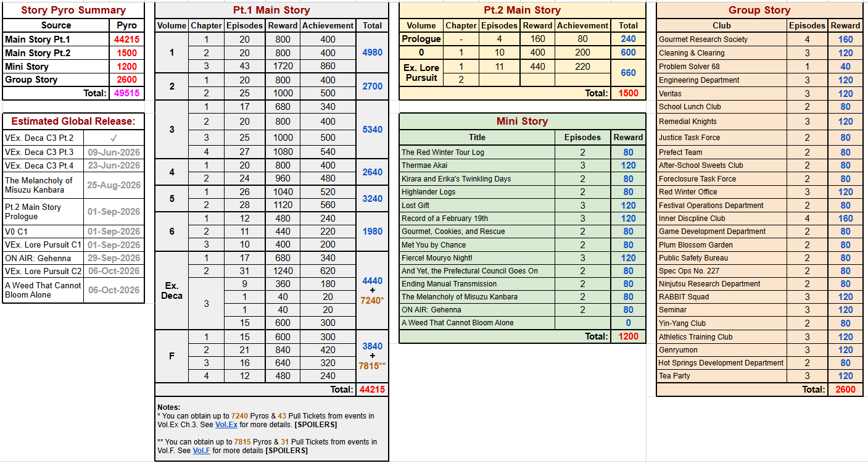
Task: Select the "Justice Task Force" club
Action: (690, 138)
